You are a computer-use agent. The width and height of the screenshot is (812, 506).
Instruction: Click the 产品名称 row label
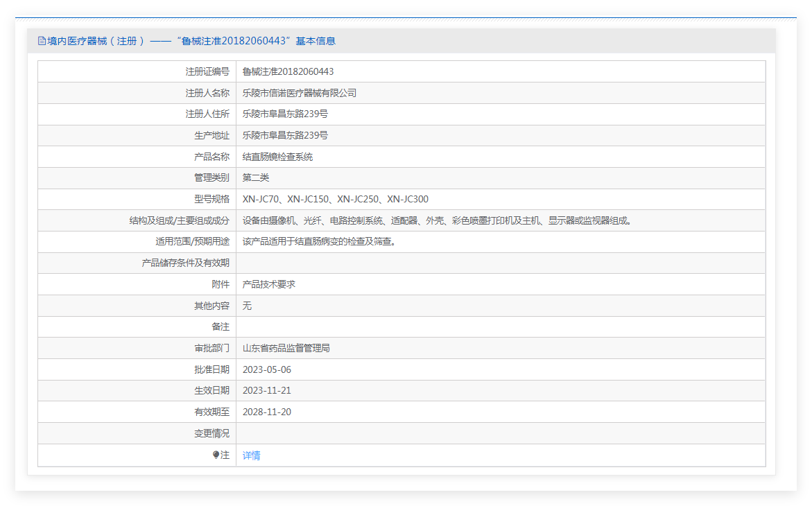[x=211, y=157]
